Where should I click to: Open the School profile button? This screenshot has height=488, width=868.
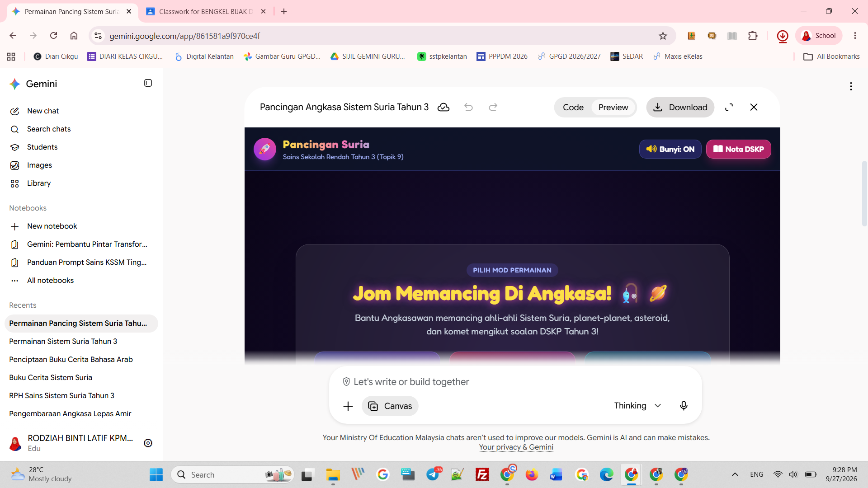tap(819, 36)
